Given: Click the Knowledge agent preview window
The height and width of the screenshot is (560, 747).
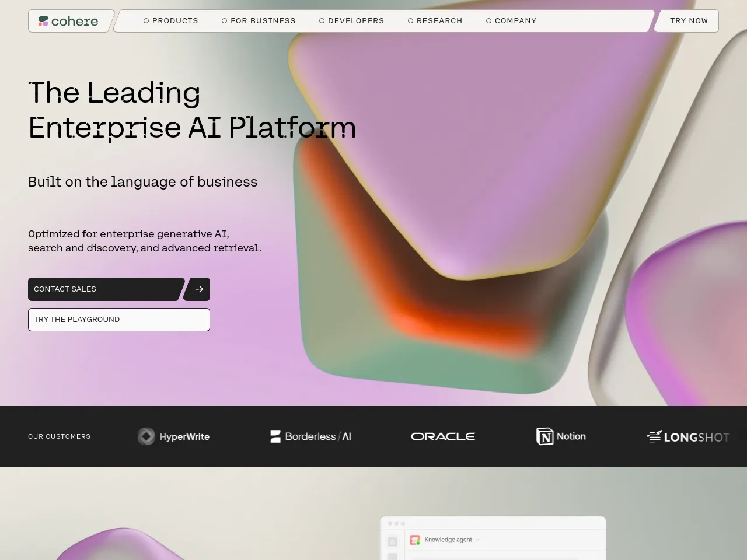Looking at the screenshot, I should 493,538.
